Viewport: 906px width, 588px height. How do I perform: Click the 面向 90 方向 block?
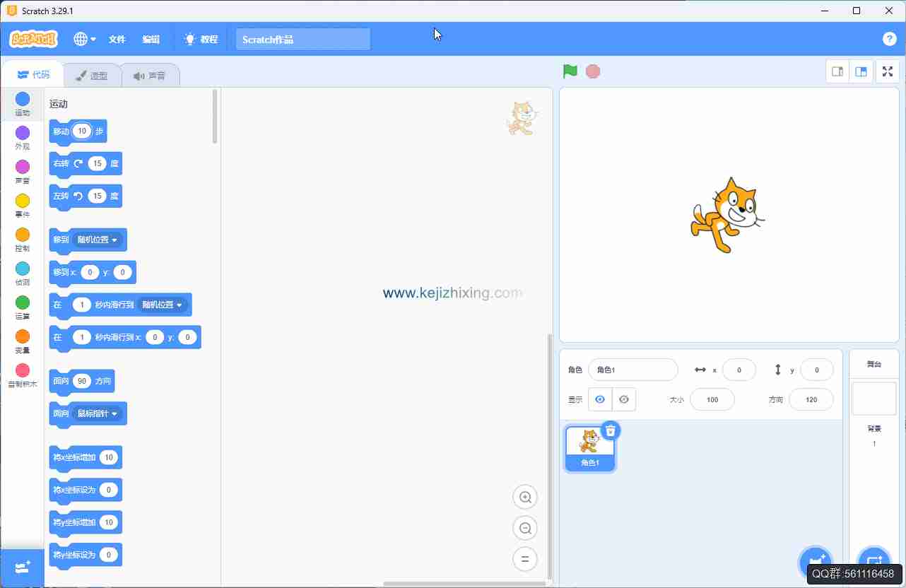[82, 382]
